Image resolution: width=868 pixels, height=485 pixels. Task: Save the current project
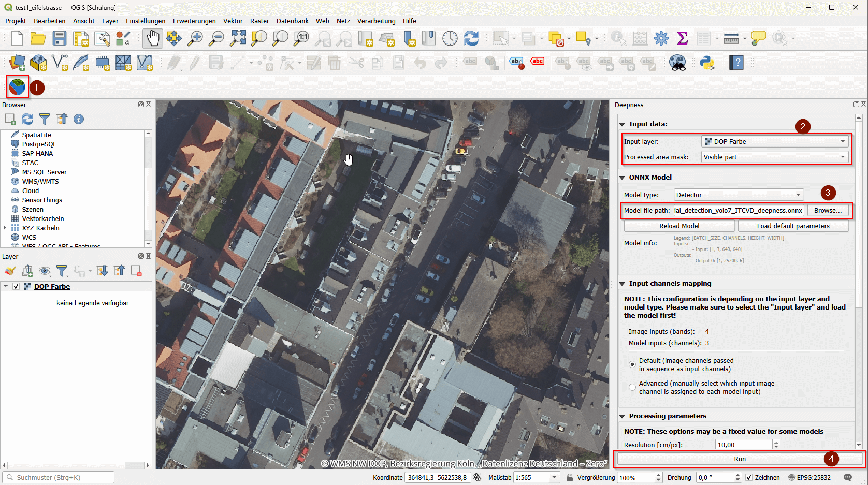[x=60, y=38]
